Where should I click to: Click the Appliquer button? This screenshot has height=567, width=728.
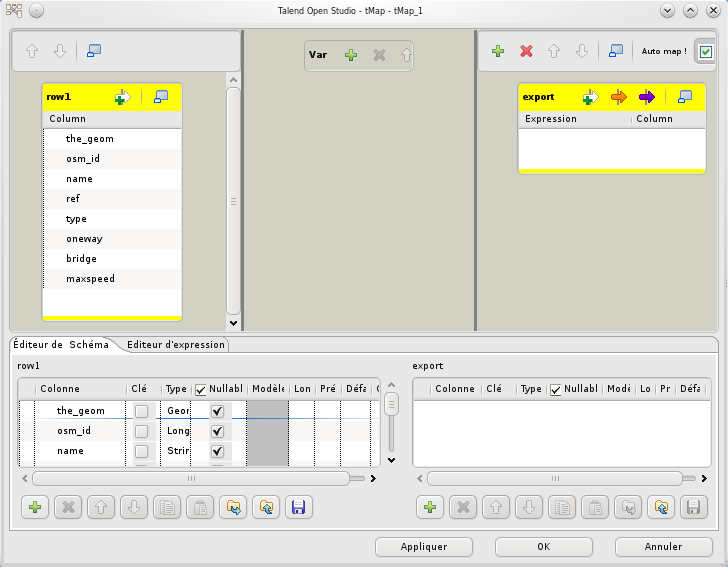pos(423,547)
